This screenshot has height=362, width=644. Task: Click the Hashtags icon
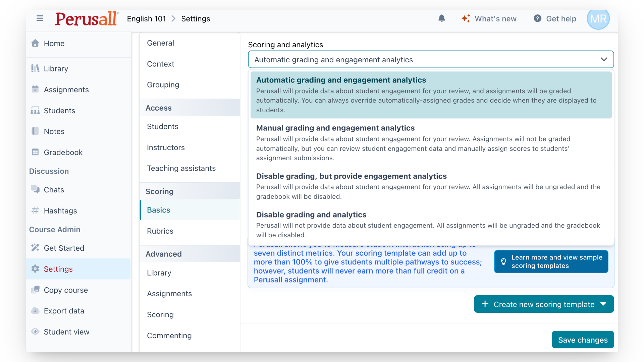35,210
